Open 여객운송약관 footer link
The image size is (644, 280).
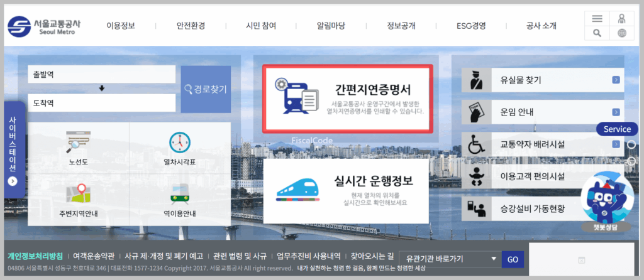(x=94, y=256)
